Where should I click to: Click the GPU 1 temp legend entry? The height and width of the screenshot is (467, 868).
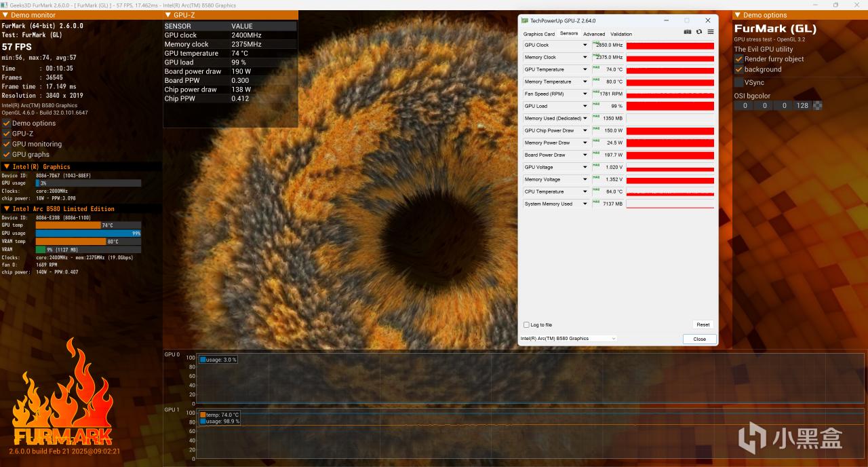[219, 414]
